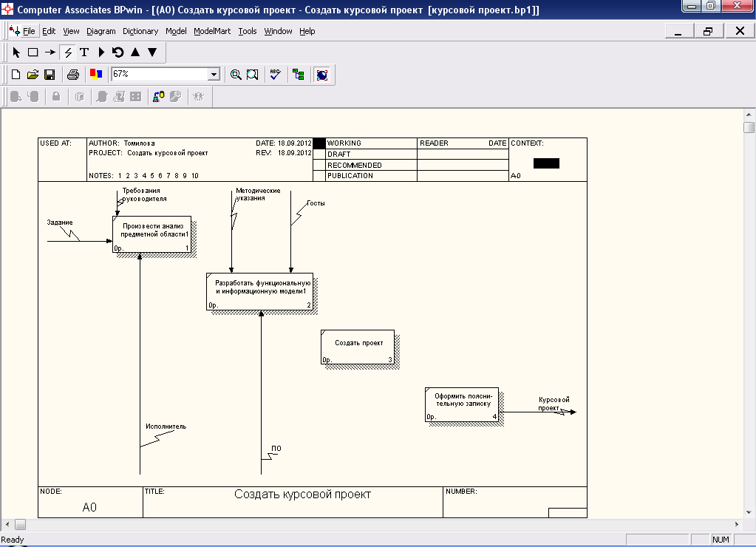Click the vertical scrollbar down arrow
756x547 pixels.
[749, 512]
